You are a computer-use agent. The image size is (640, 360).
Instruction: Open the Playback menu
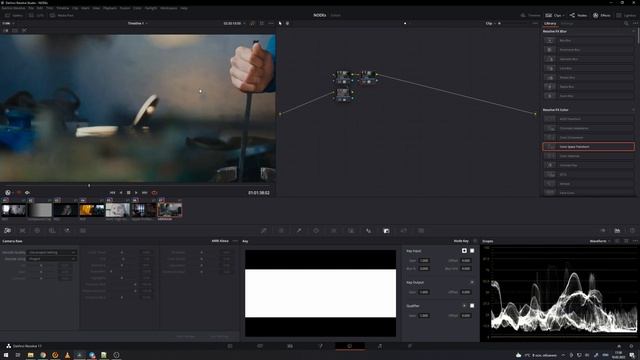point(110,8)
